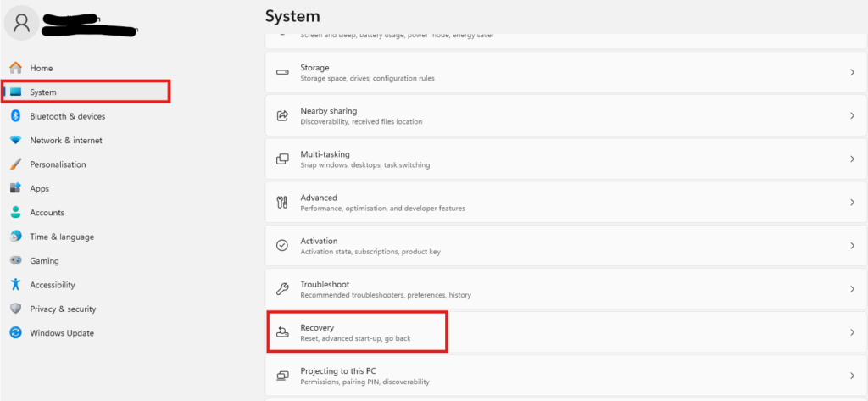The height and width of the screenshot is (401, 868).
Task: Click the Home house icon in sidebar
Action: [16, 68]
